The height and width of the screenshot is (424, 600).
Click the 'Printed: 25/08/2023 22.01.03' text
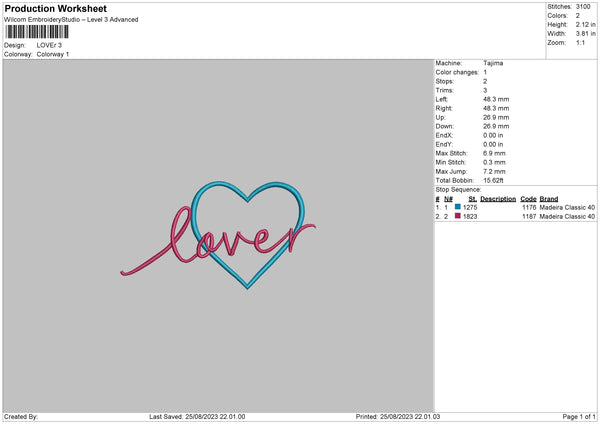point(398,417)
